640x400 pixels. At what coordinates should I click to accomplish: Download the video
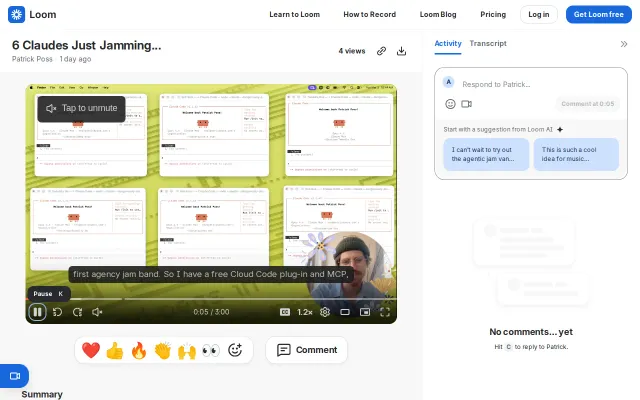pos(402,51)
